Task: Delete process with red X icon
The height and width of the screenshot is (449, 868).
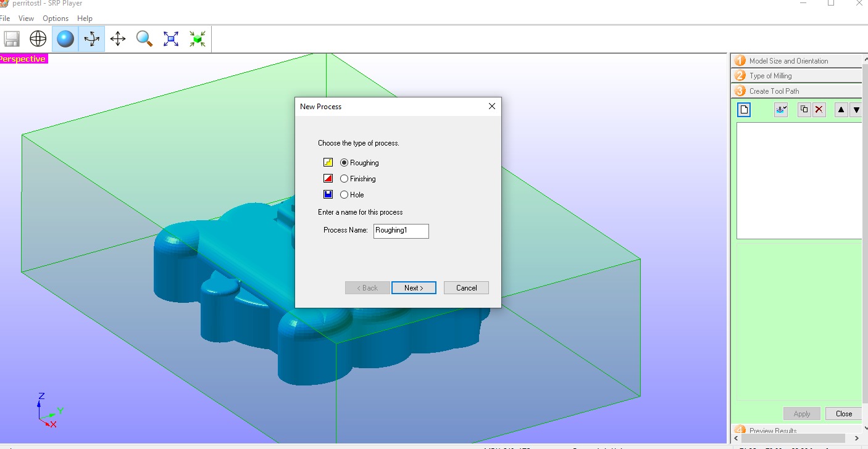Action: pos(819,110)
